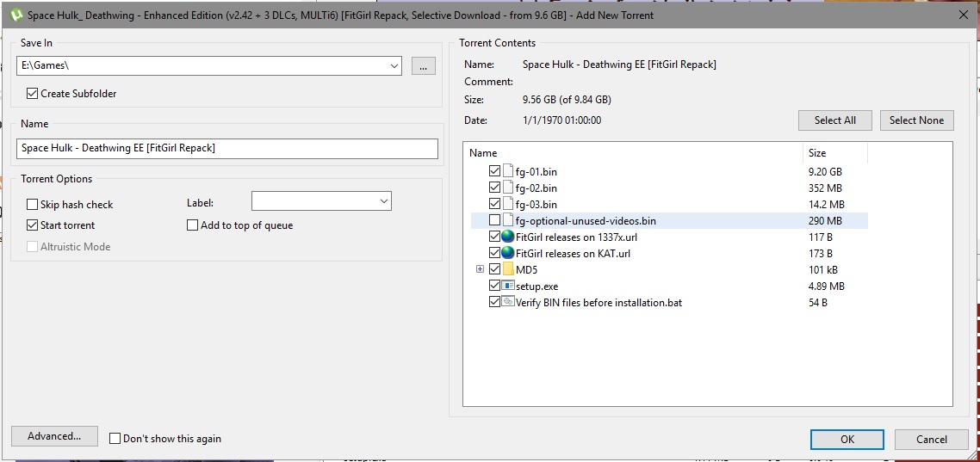
Task: Enable Add to top of queue
Action: tap(193, 225)
